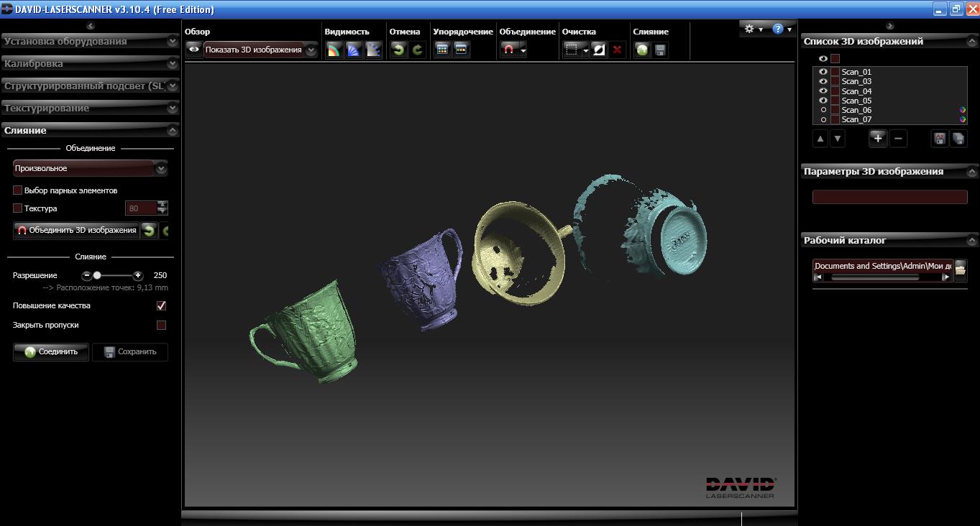Image resolution: width=980 pixels, height=526 pixels.
Task: Click the red X delete icon under Очистка
Action: pos(617,50)
